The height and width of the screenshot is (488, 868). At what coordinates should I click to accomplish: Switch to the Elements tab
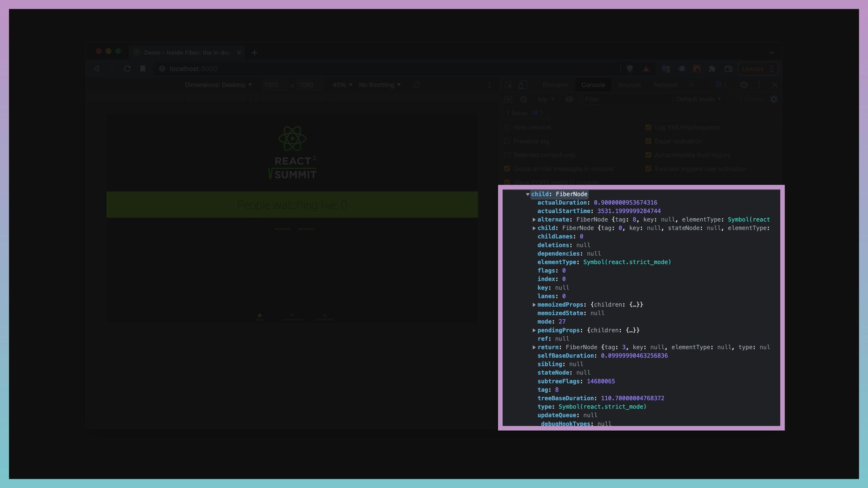click(x=556, y=85)
